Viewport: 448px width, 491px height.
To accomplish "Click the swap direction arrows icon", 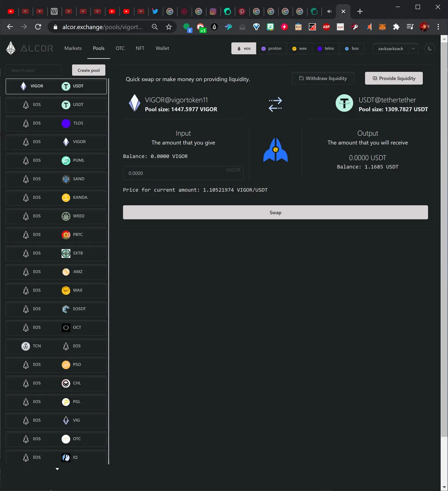I will coord(275,104).
